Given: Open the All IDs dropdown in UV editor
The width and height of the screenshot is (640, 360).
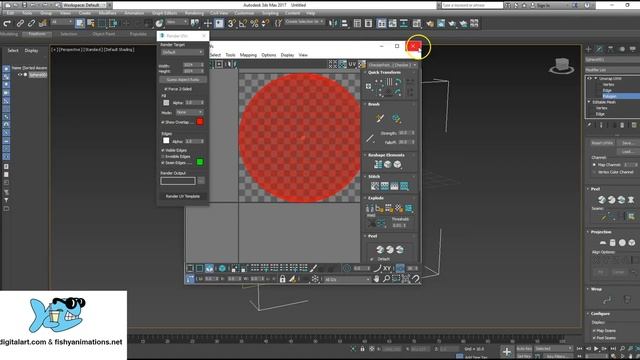Looking at the screenshot, I should tap(347, 279).
